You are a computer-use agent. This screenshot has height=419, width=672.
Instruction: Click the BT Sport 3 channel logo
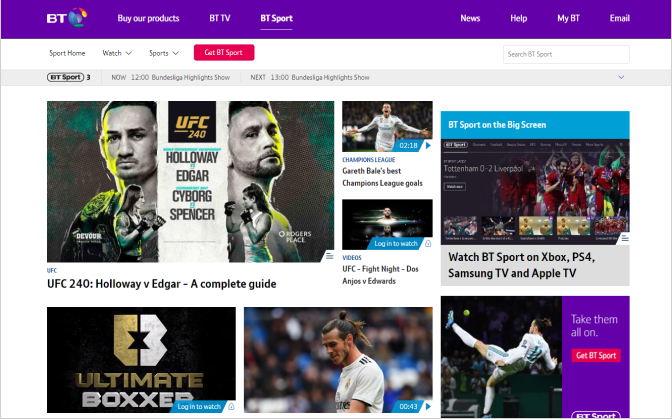69,78
